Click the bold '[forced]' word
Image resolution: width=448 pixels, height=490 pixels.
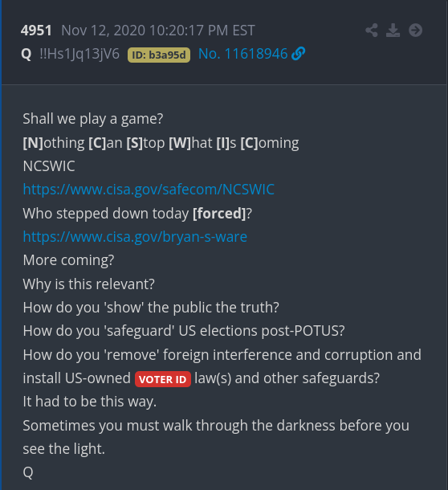coord(219,214)
